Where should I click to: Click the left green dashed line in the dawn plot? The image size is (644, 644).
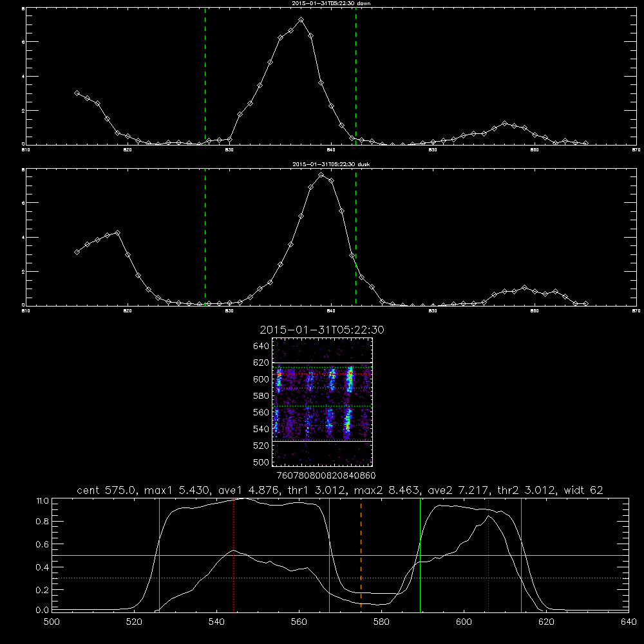205,76
